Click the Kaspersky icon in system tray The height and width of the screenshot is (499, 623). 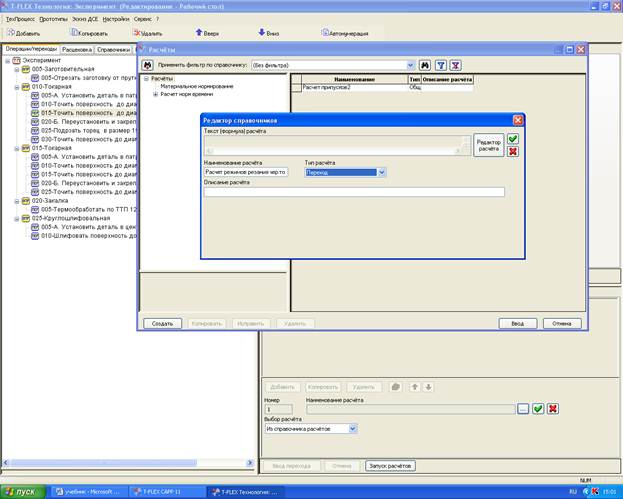[595, 492]
